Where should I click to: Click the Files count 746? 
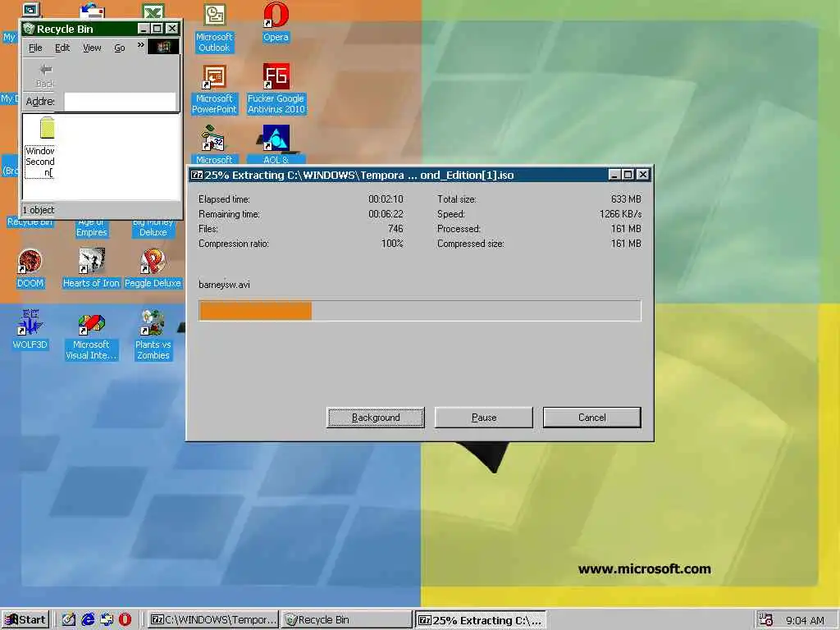tap(395, 229)
